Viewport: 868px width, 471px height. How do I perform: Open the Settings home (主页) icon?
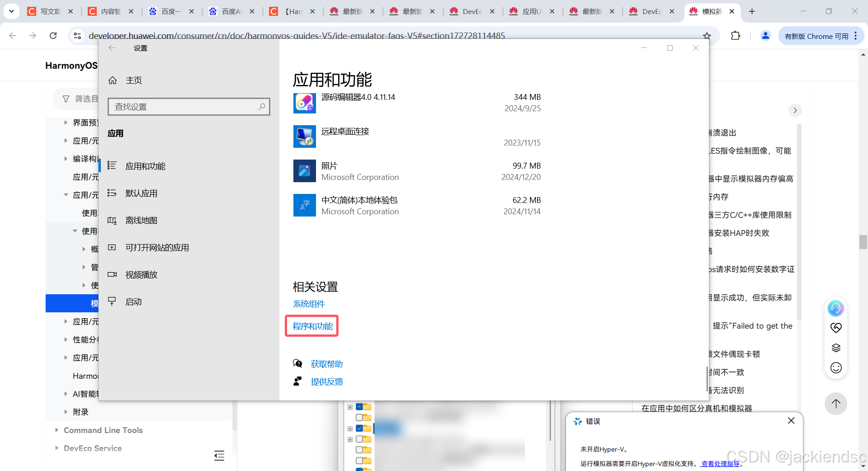[x=113, y=80]
